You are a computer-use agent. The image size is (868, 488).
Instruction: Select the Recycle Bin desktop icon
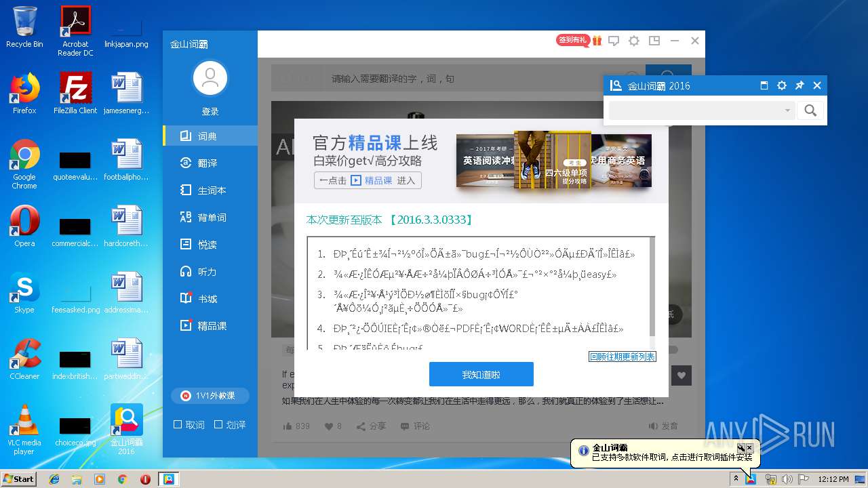click(x=24, y=27)
